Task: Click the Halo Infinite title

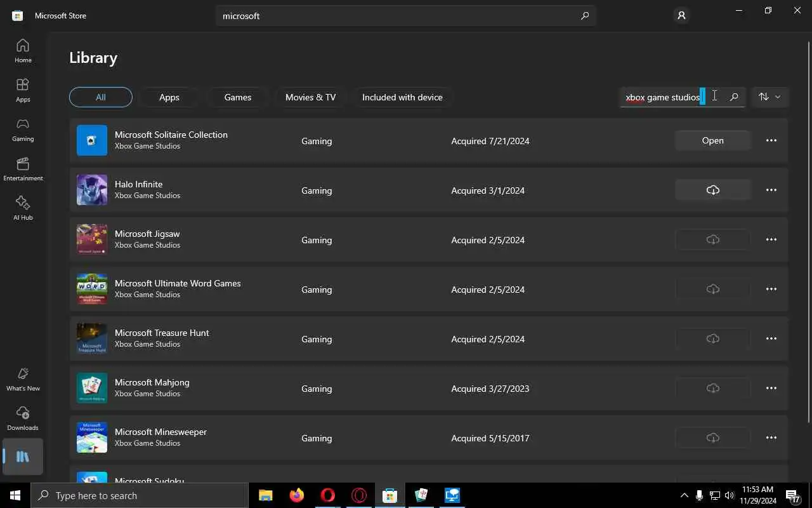Action: (x=138, y=184)
